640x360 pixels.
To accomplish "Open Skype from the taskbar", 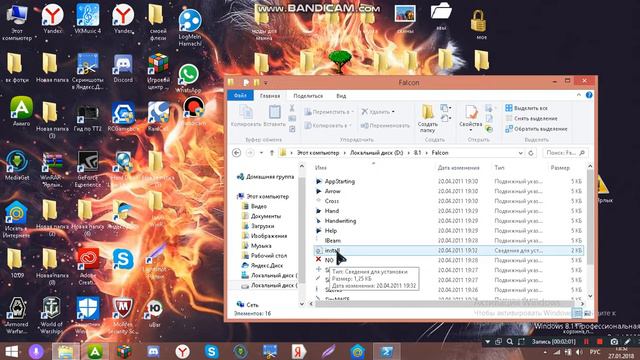I will pyautogui.click(x=211, y=351).
